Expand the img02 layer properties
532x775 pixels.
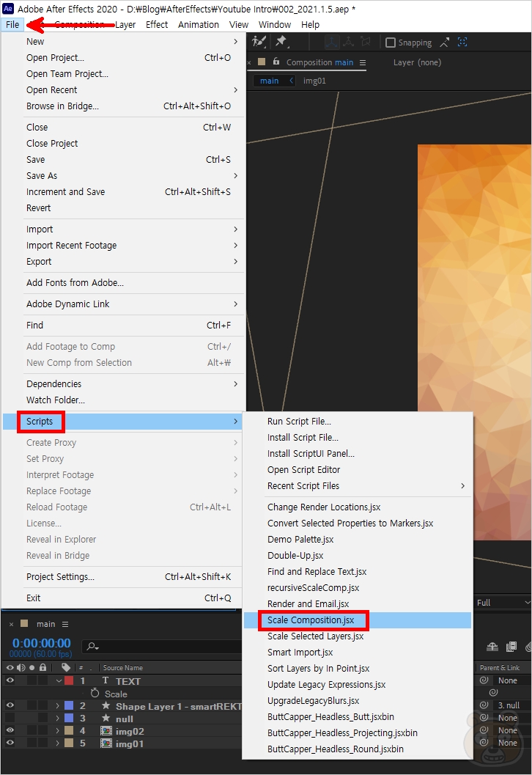coord(57,730)
